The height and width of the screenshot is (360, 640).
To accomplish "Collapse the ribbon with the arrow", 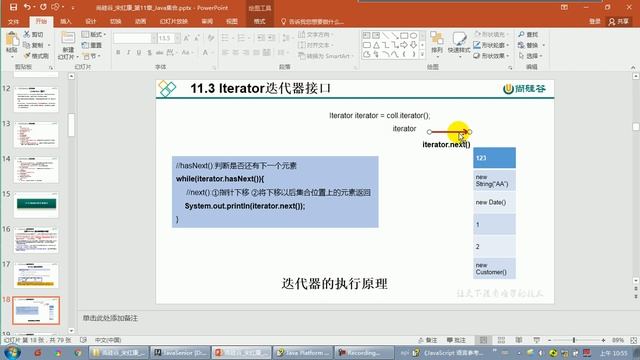I will 633,67.
